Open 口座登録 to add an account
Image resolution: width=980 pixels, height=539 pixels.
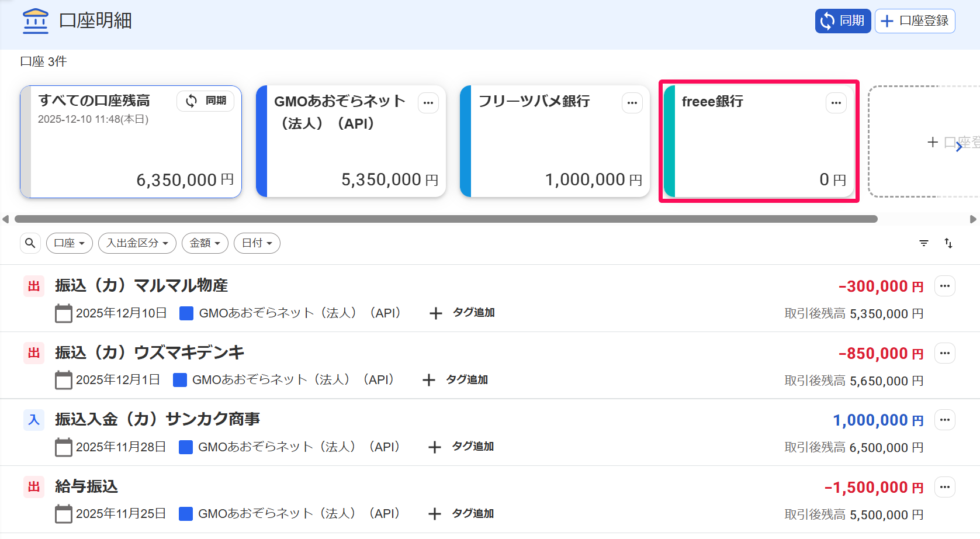point(915,21)
